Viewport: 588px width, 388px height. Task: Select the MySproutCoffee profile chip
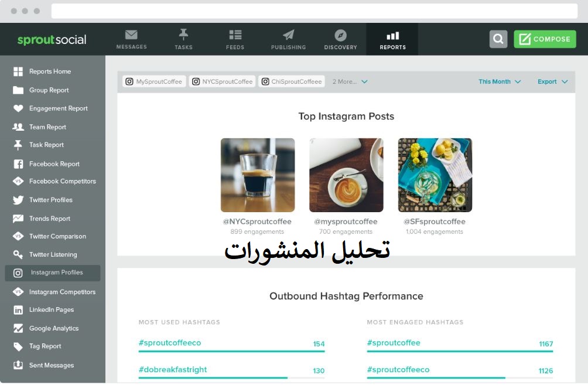pyautogui.click(x=154, y=81)
